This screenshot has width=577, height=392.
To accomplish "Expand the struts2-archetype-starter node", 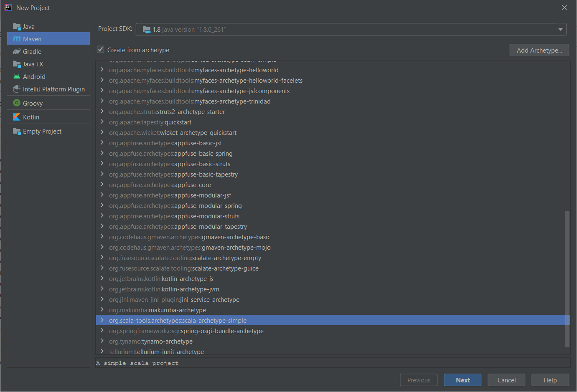I will pyautogui.click(x=102, y=111).
